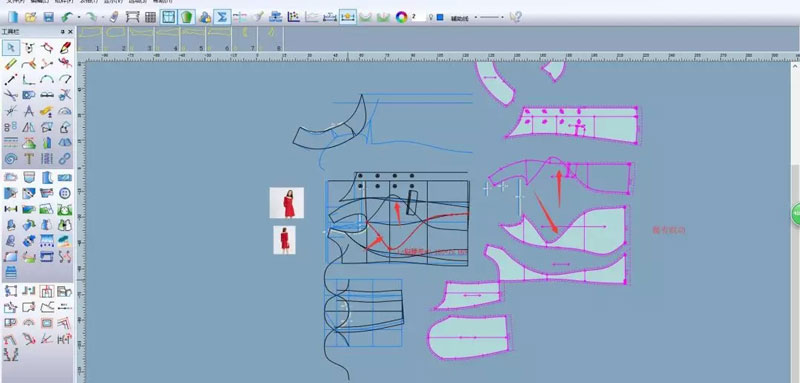
Task: Choose the text T tool
Action: [29, 159]
